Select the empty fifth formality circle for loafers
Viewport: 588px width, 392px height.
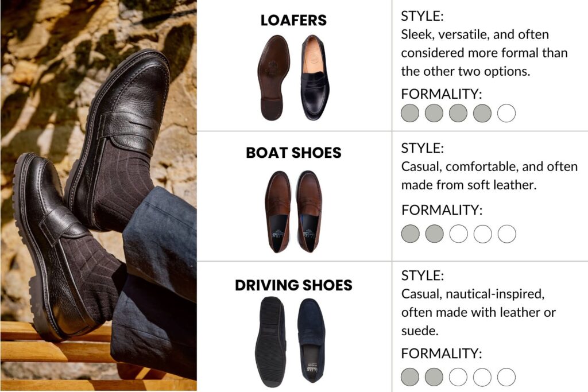[506, 113]
